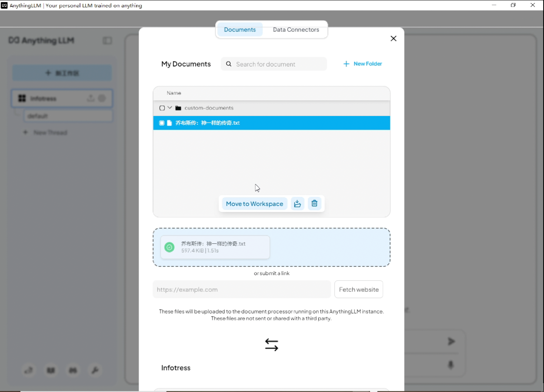Tick the custom-documents folder checkbox

click(x=162, y=108)
